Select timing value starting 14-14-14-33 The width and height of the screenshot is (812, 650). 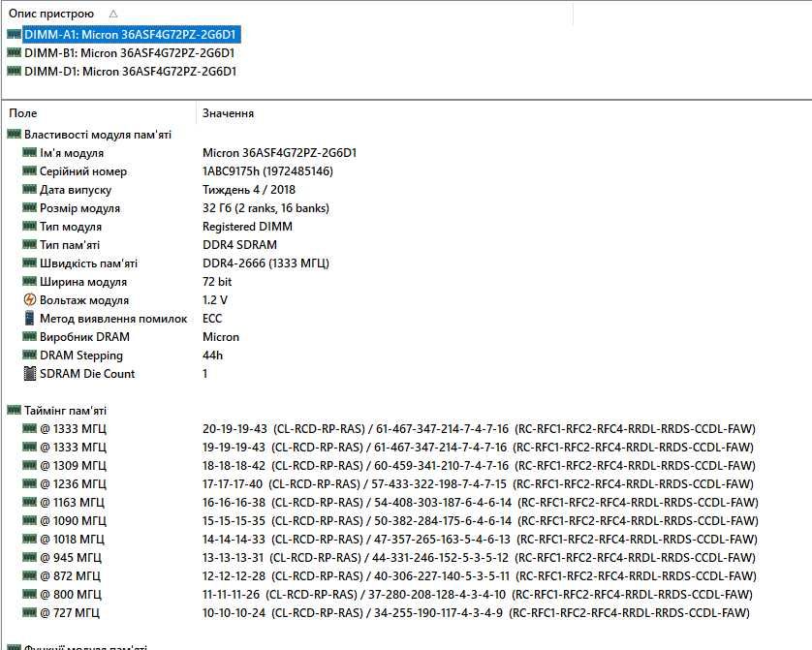coord(480,539)
